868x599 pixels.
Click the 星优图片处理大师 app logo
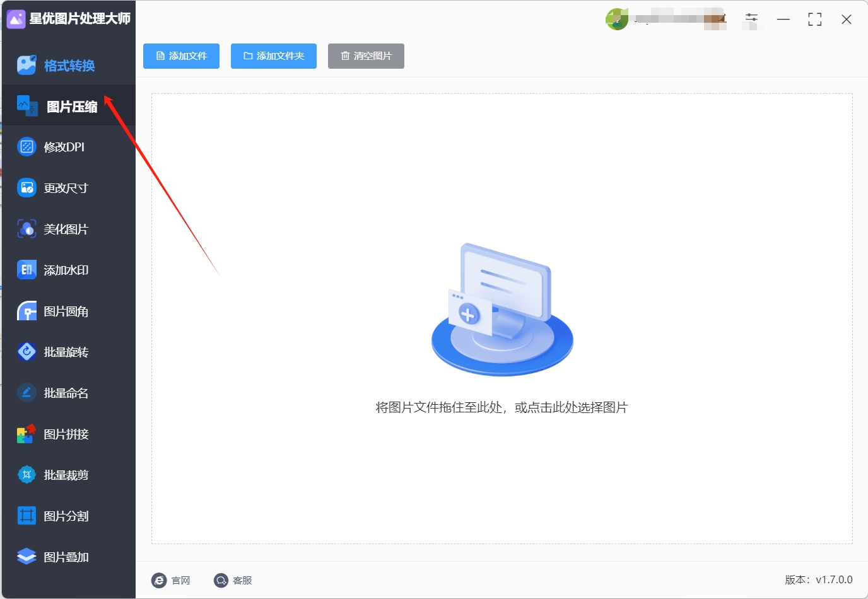(16, 19)
